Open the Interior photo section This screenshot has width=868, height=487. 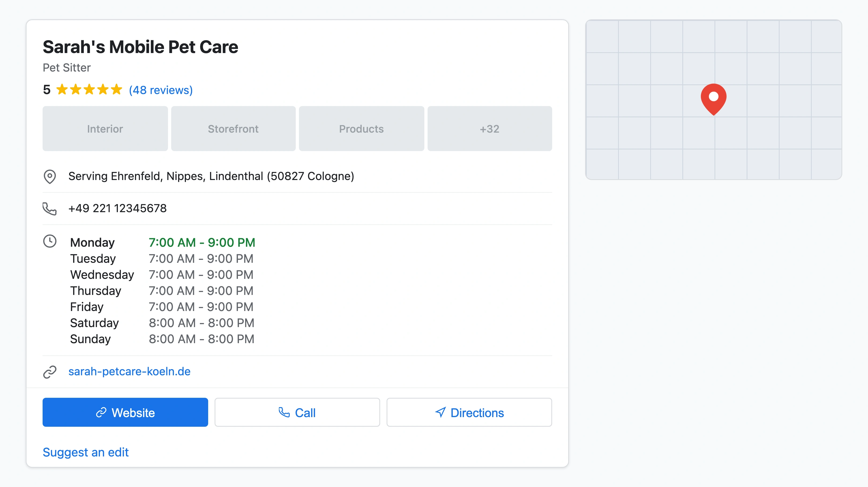tap(105, 128)
